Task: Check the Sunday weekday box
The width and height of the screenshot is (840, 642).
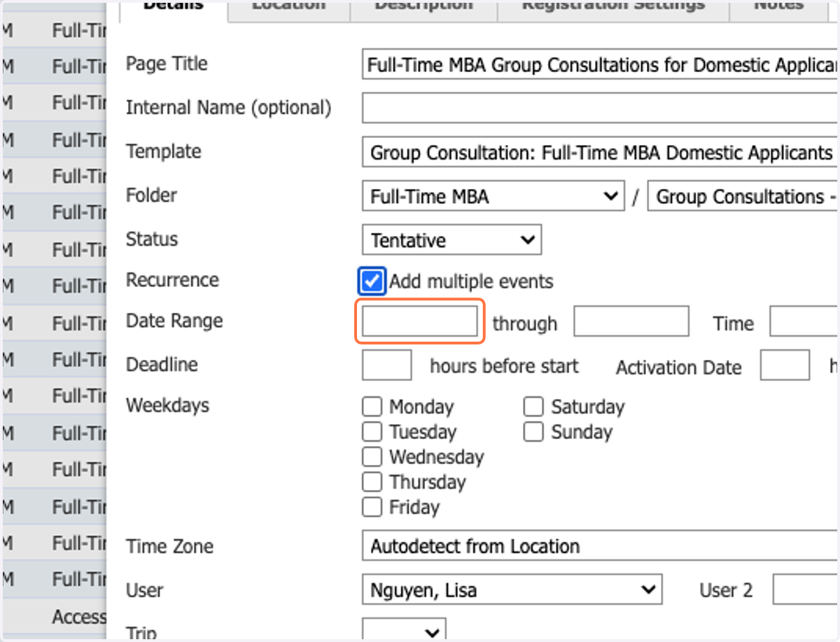Action: point(533,432)
